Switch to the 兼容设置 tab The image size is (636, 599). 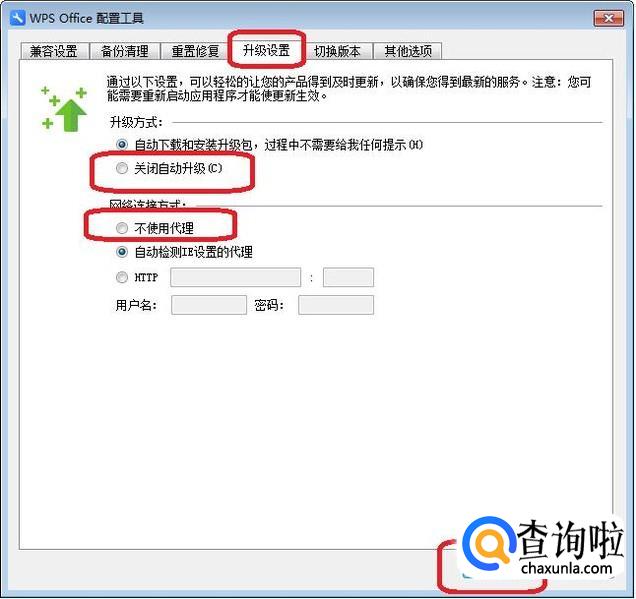(x=54, y=52)
